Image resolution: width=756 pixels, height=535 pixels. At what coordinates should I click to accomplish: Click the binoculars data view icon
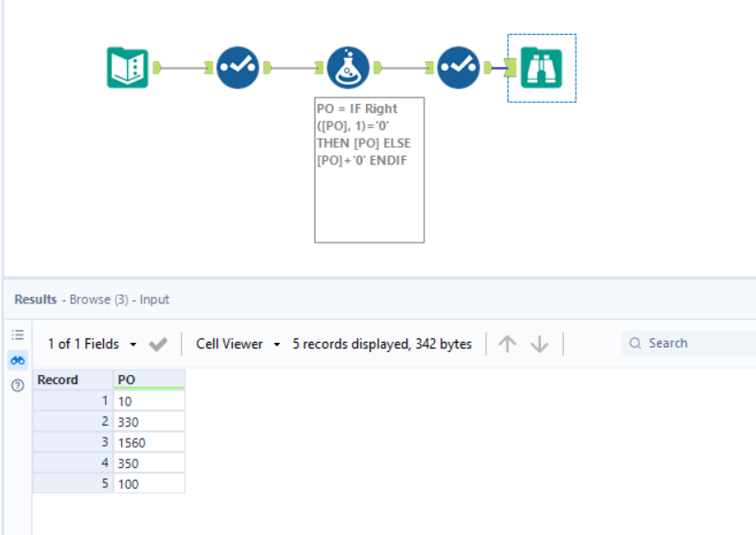coord(17,360)
